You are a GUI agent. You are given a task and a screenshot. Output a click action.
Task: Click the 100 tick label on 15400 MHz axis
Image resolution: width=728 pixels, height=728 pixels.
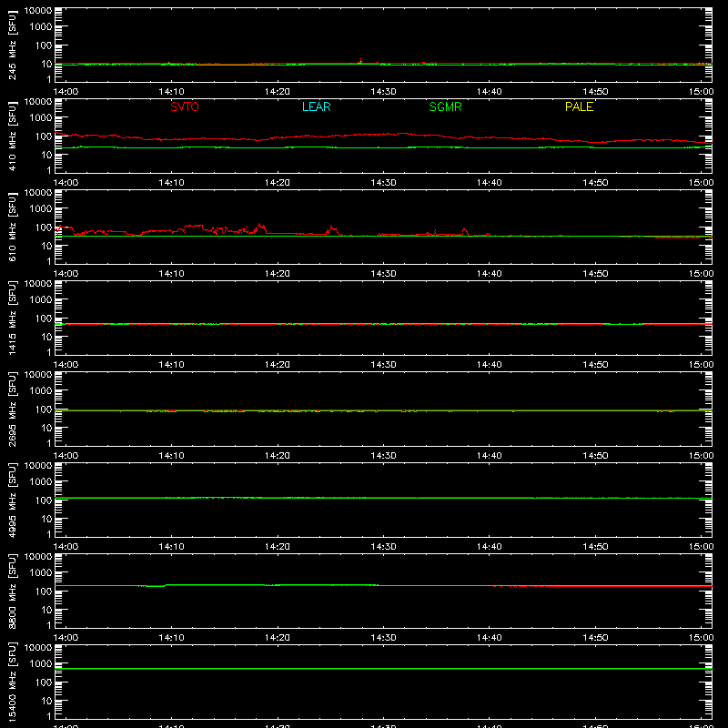click(44, 682)
